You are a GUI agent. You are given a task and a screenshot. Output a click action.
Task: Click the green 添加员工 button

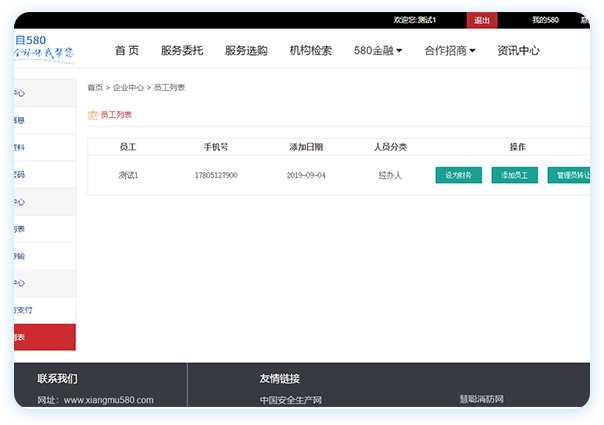pos(515,175)
